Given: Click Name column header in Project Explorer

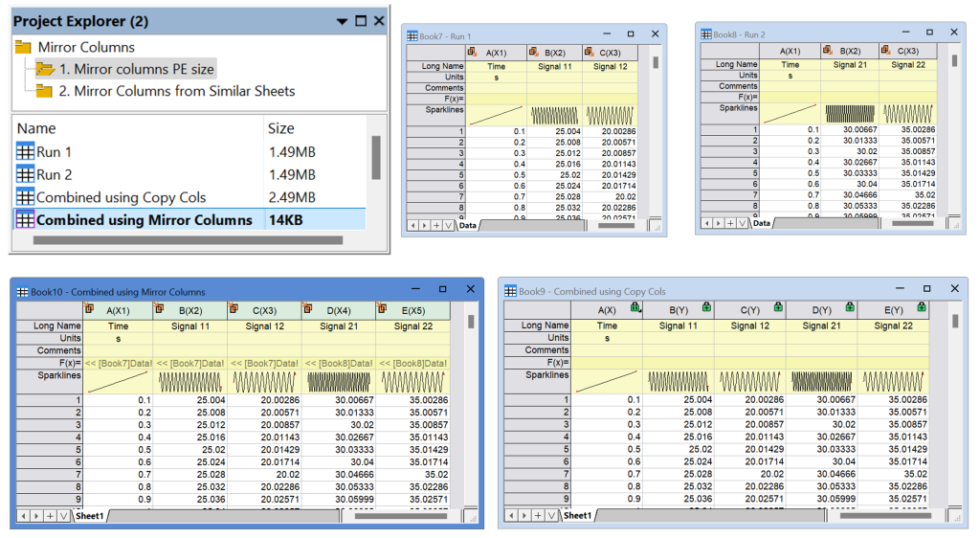Looking at the screenshot, I should click(36, 128).
